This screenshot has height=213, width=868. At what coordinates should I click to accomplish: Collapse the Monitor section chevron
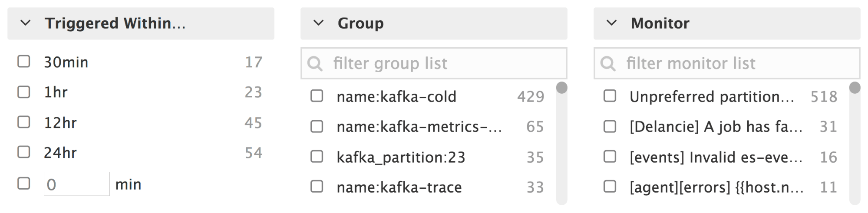(x=611, y=23)
